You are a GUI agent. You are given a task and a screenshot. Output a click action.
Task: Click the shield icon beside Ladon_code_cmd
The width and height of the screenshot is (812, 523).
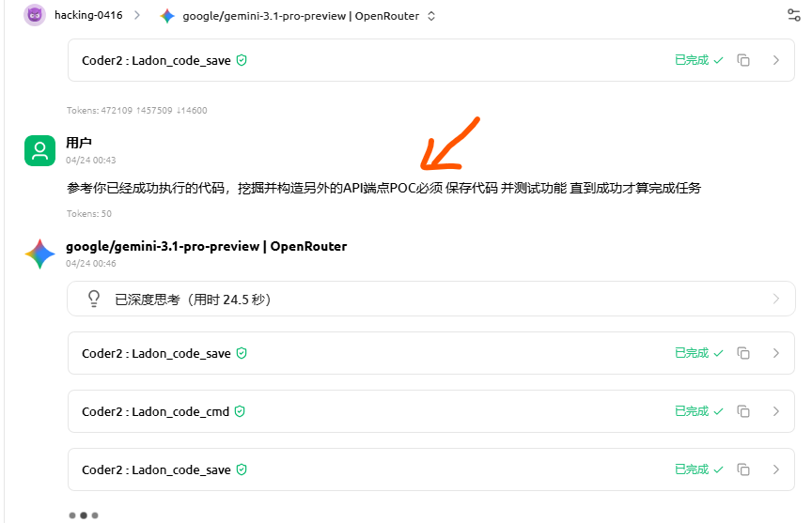click(x=240, y=411)
